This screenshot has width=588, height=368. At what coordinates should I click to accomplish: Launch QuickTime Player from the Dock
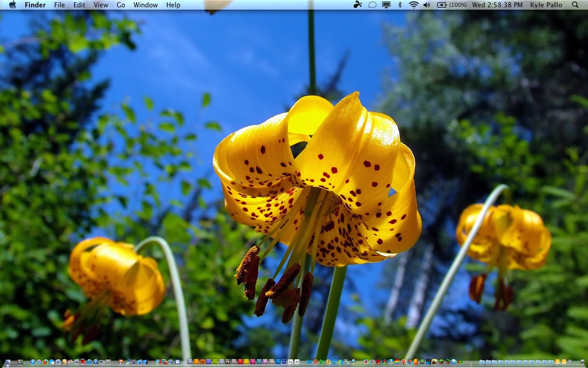pyautogui.click(x=96, y=362)
